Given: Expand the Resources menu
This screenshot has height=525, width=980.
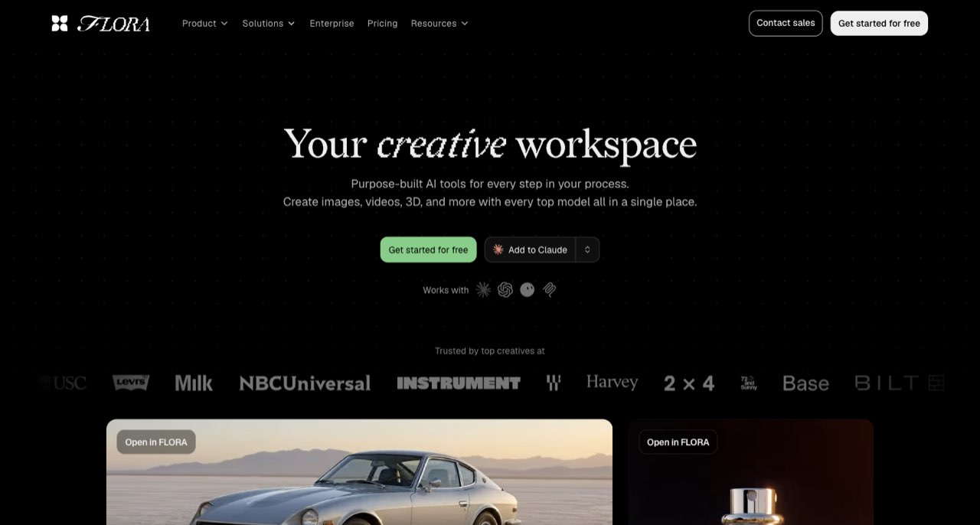Looking at the screenshot, I should click(x=439, y=24).
